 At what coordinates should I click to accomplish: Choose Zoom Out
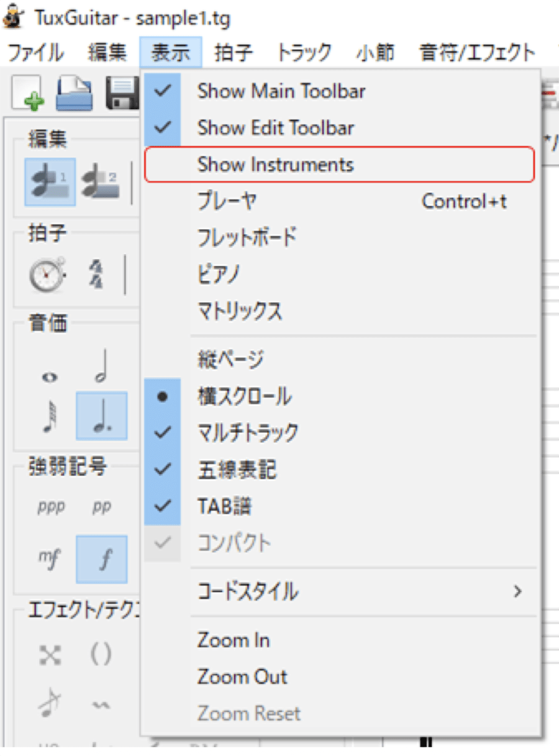point(340,676)
